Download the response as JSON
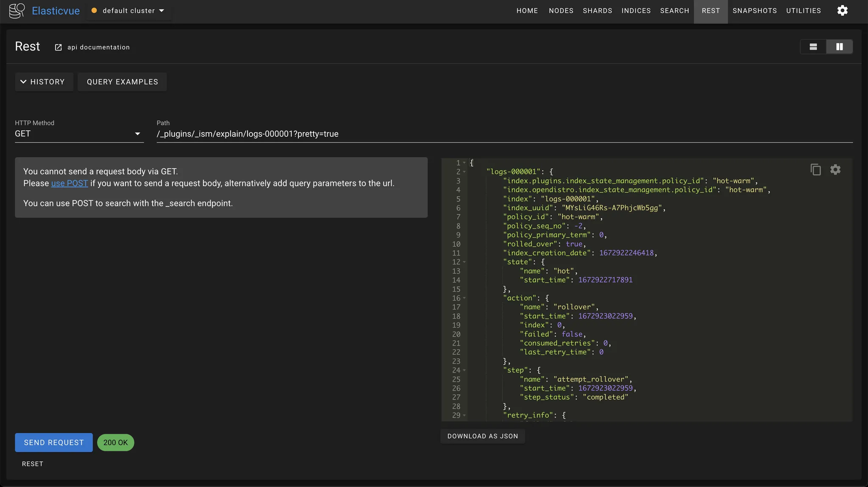Image resolution: width=868 pixels, height=487 pixels. pos(482,436)
